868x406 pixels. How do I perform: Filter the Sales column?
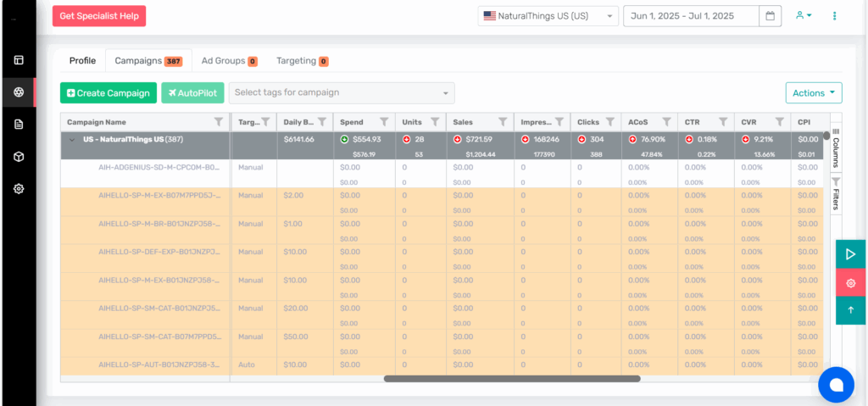(x=503, y=122)
